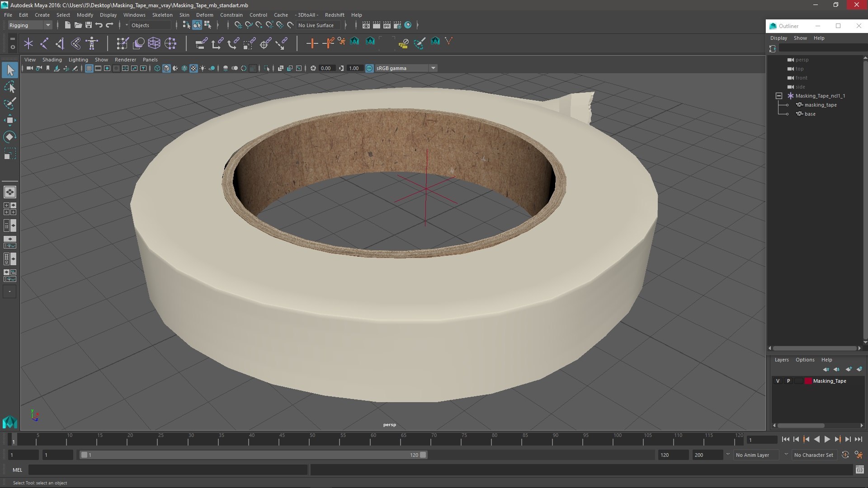This screenshot has width=868, height=488.
Task: Open the viewport Lighting menu
Action: point(78,60)
